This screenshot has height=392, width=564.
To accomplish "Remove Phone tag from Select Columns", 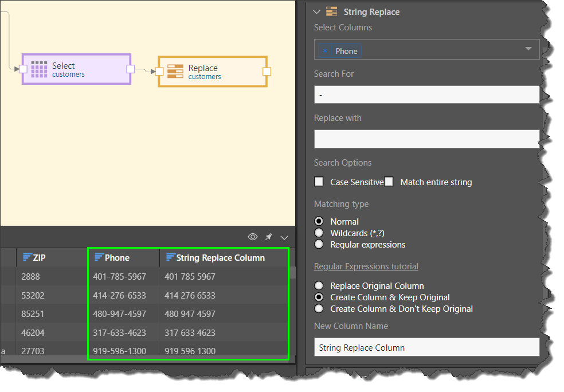I will [x=325, y=51].
